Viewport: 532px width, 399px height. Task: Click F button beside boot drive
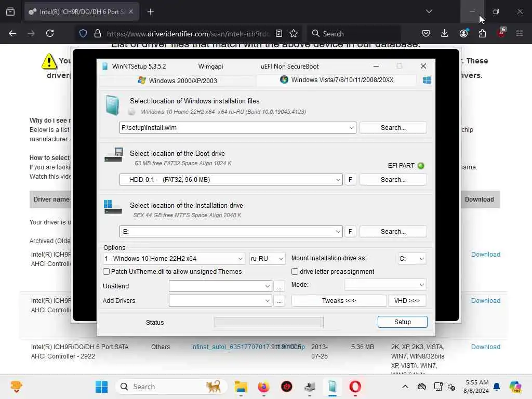pyautogui.click(x=350, y=179)
